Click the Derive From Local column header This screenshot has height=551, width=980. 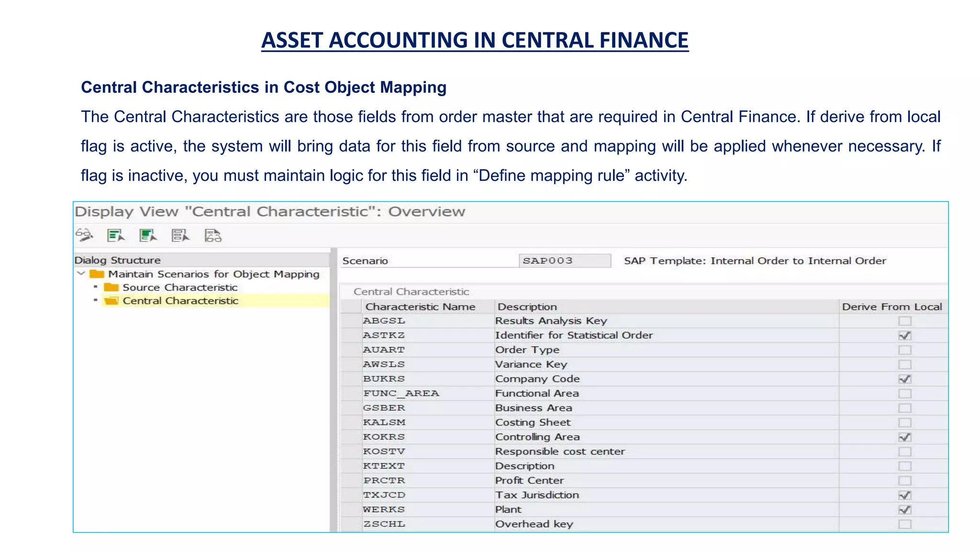892,307
